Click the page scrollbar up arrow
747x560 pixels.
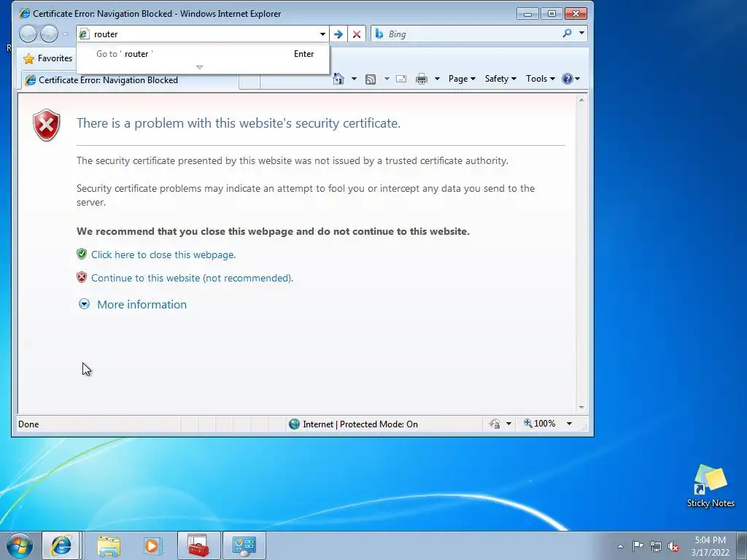[x=581, y=100]
